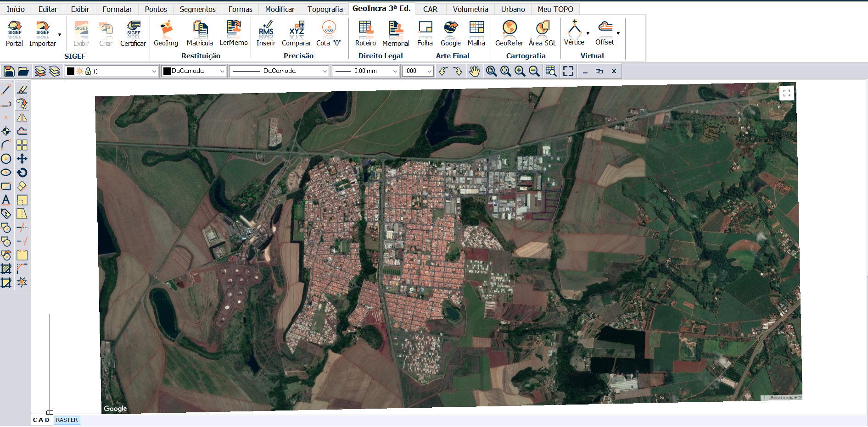Launch the GeoRefer cartography tool
868x427 pixels.
tap(509, 33)
